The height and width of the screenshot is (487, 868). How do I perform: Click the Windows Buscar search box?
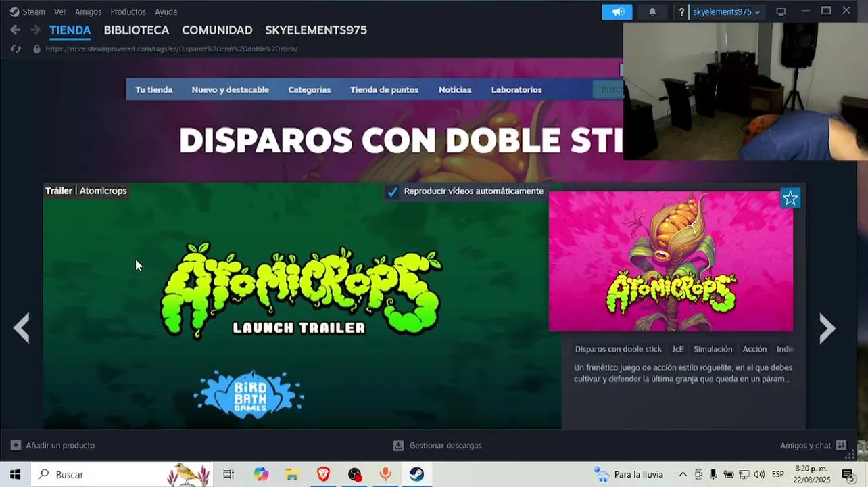122,474
